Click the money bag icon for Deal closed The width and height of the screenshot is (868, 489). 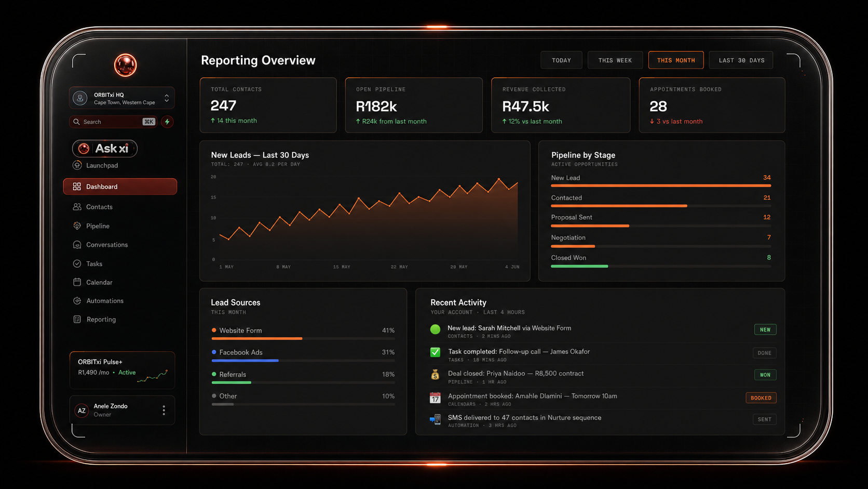(x=436, y=375)
